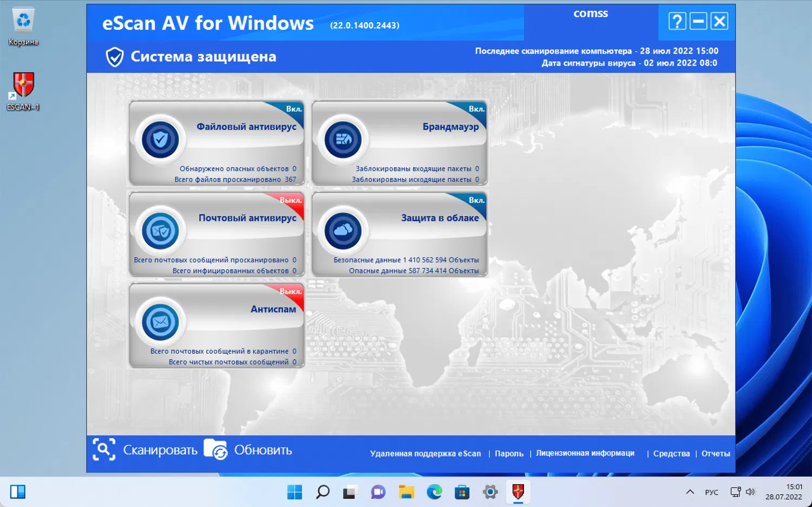
Task: Open the 'Антиспам' module title
Action: point(273,310)
